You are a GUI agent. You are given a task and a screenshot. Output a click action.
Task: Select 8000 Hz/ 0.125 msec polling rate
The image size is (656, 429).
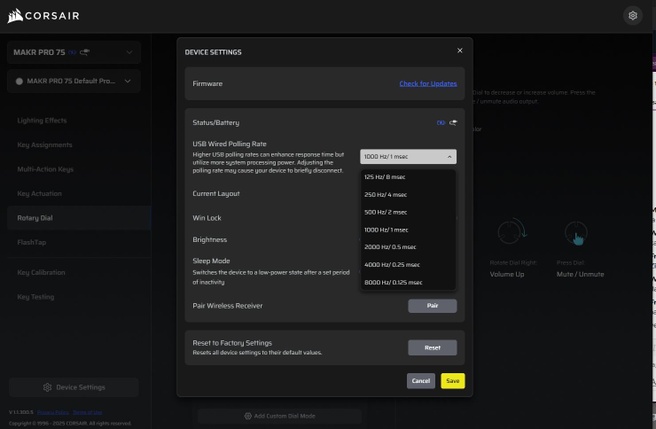pos(408,282)
